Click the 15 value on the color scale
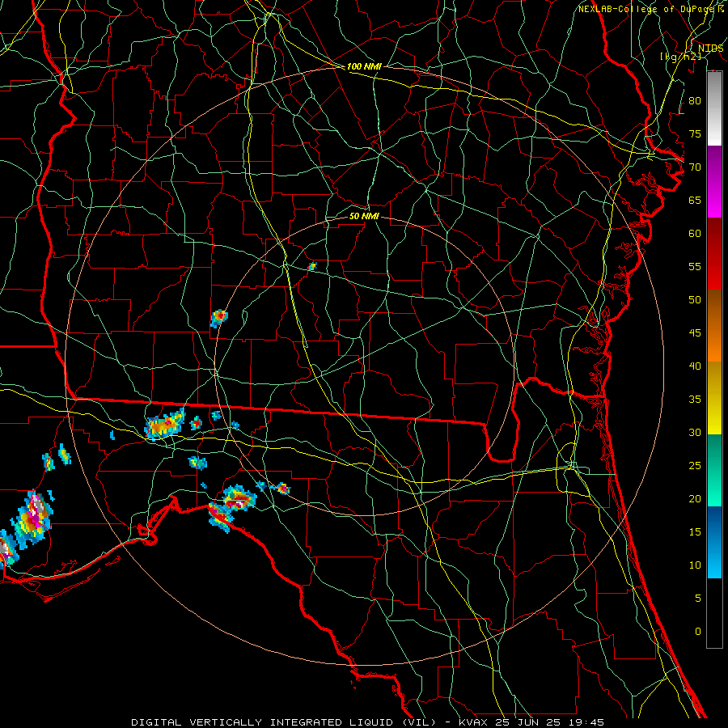Viewport: 728px width, 728px height. pyautogui.click(x=695, y=531)
